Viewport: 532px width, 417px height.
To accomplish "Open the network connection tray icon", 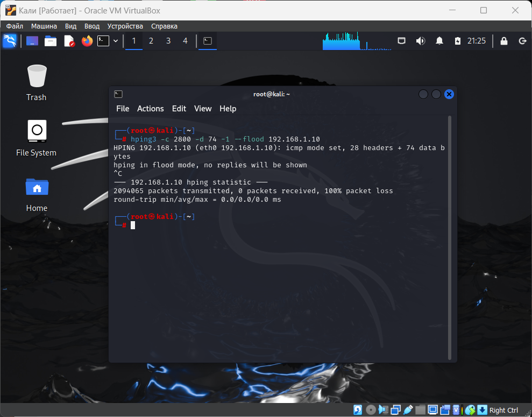I will click(x=402, y=41).
